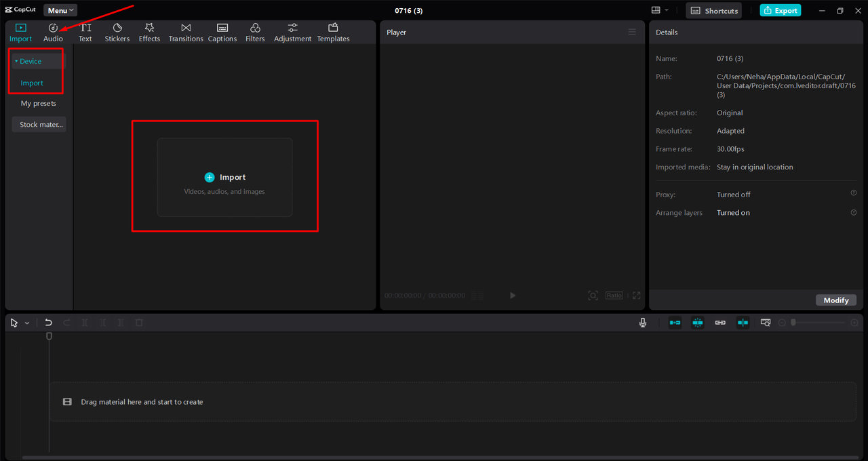Toggle preview axis in timeline
Viewport: 868px width, 461px height.
click(x=743, y=323)
